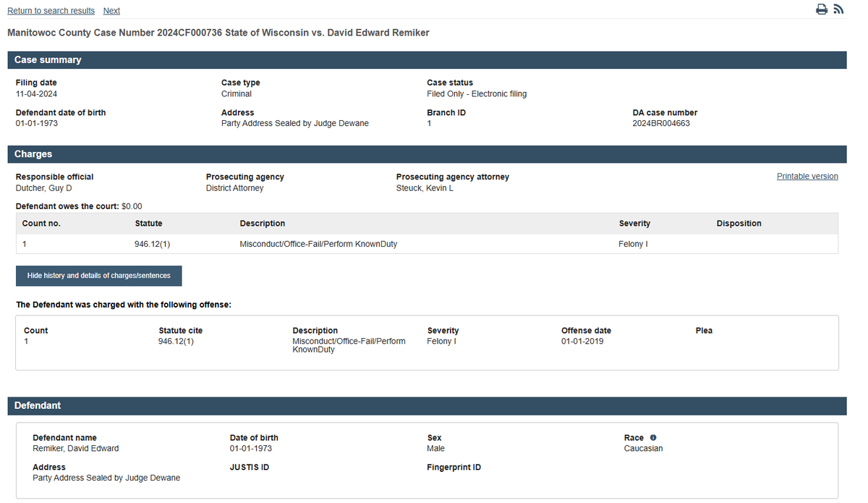
Task: Hide history and details of charges/sentences
Action: click(x=98, y=276)
